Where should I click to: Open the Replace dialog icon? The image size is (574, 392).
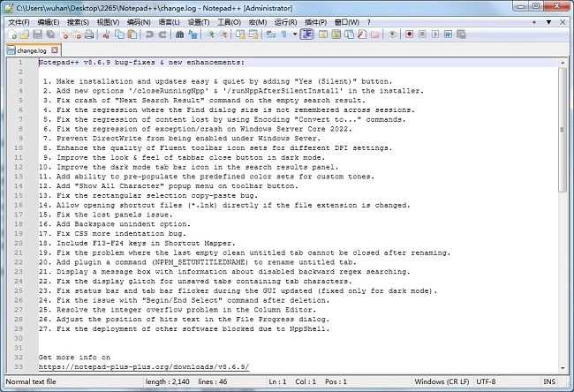point(193,34)
